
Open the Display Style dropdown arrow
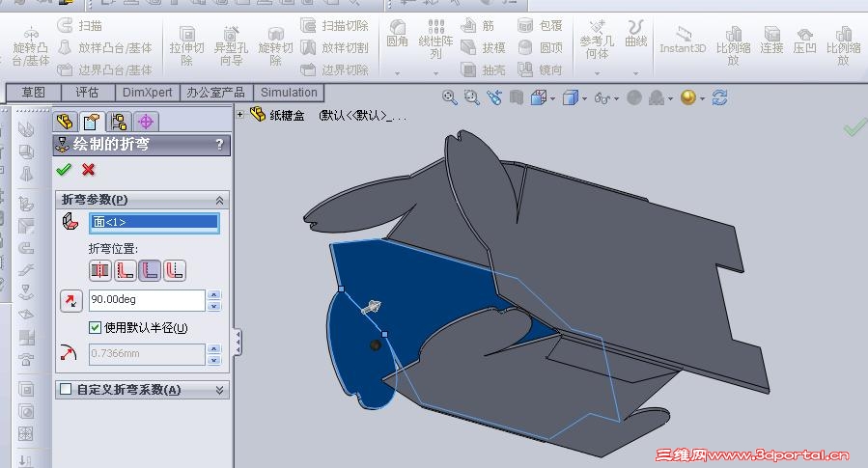pyautogui.click(x=584, y=99)
